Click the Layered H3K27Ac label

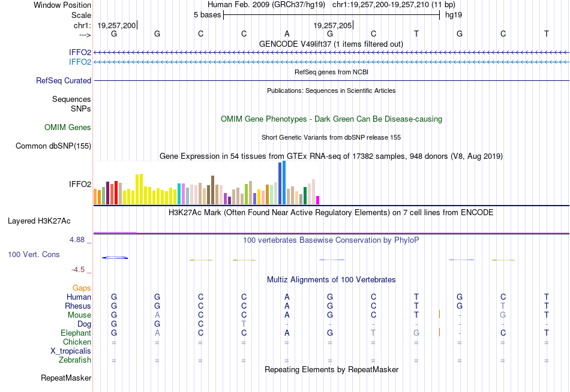click(x=39, y=221)
